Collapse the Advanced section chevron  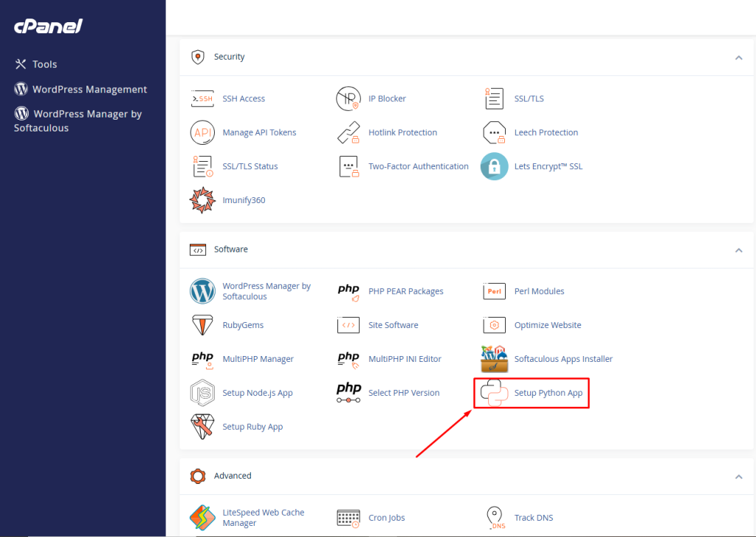(738, 477)
